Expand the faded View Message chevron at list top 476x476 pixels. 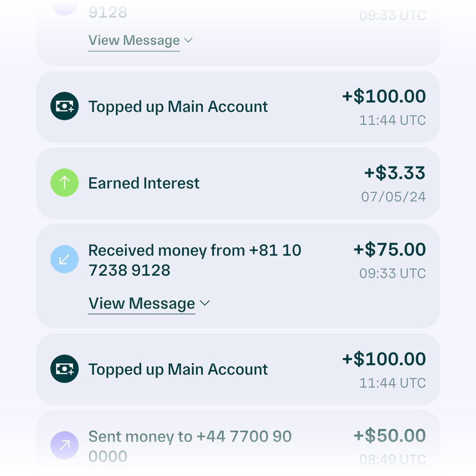click(188, 41)
